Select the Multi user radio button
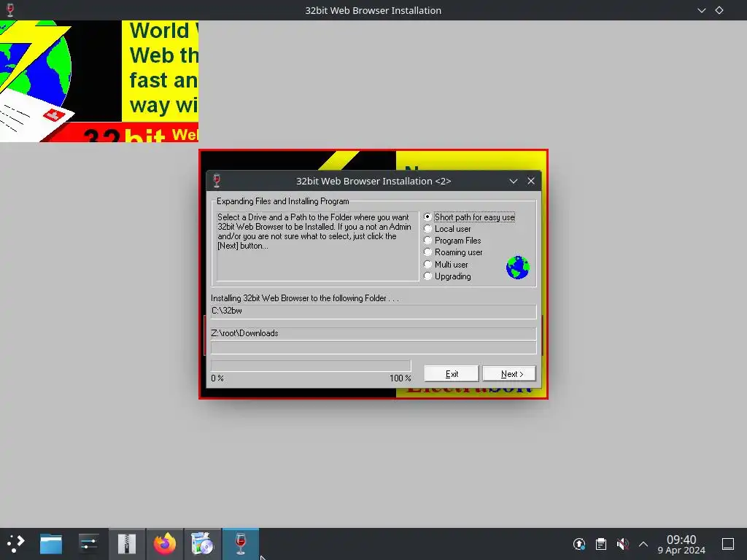This screenshot has width=747, height=560. tap(446, 265)
